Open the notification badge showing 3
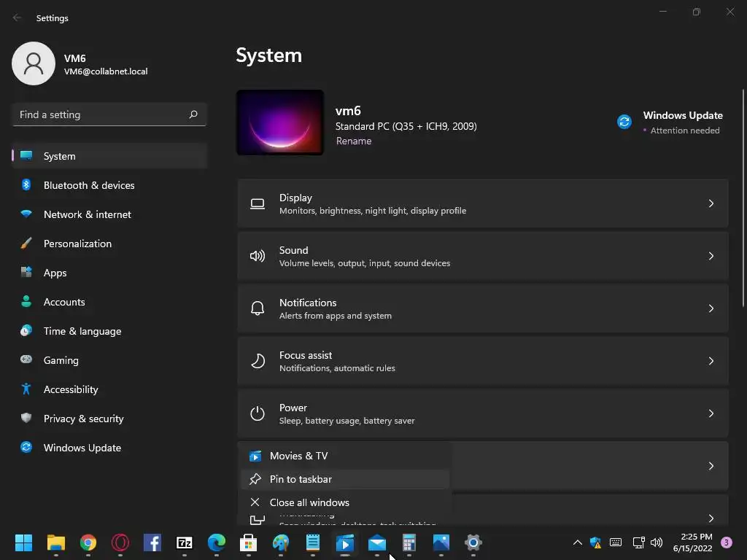Screen dimensions: 747x560 pyautogui.click(x=727, y=542)
